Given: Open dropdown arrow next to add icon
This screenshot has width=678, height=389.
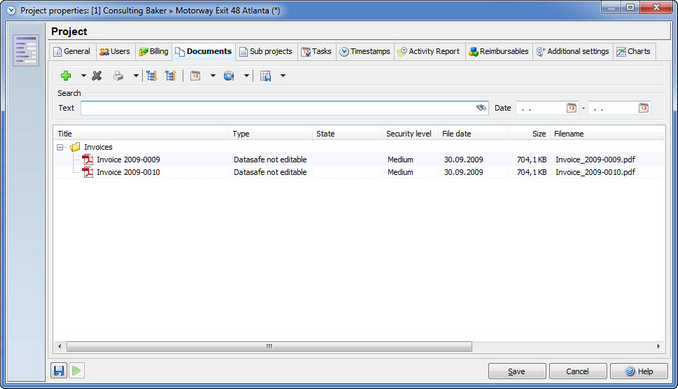Looking at the screenshot, I should [83, 76].
